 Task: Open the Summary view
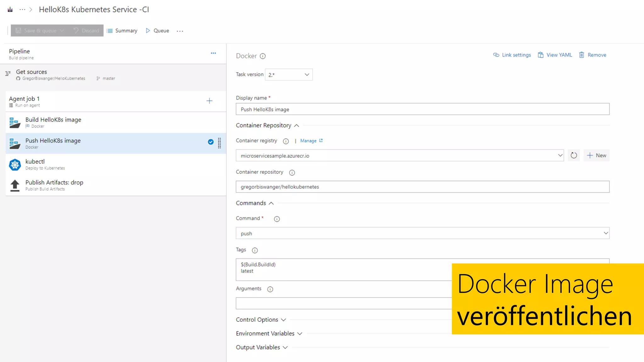click(122, 30)
